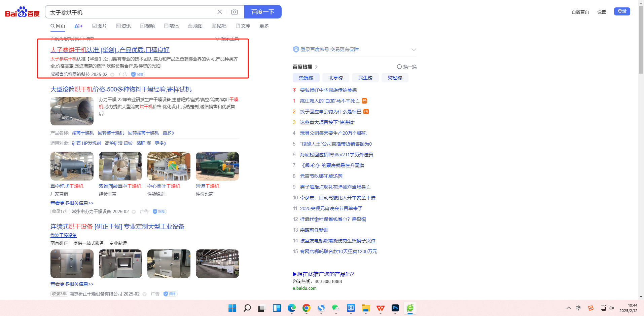Open the 污泥干燥机 product thumbnail
The image size is (644, 316).
tap(217, 166)
